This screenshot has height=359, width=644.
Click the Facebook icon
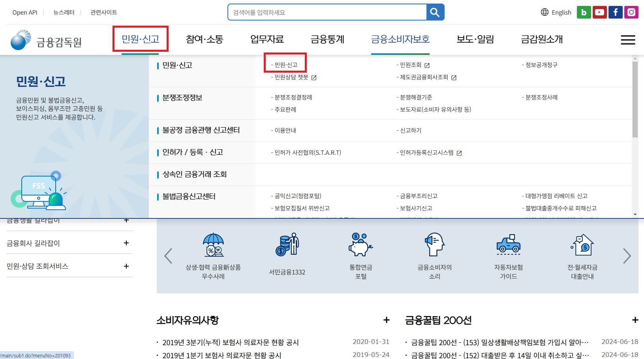click(x=615, y=12)
